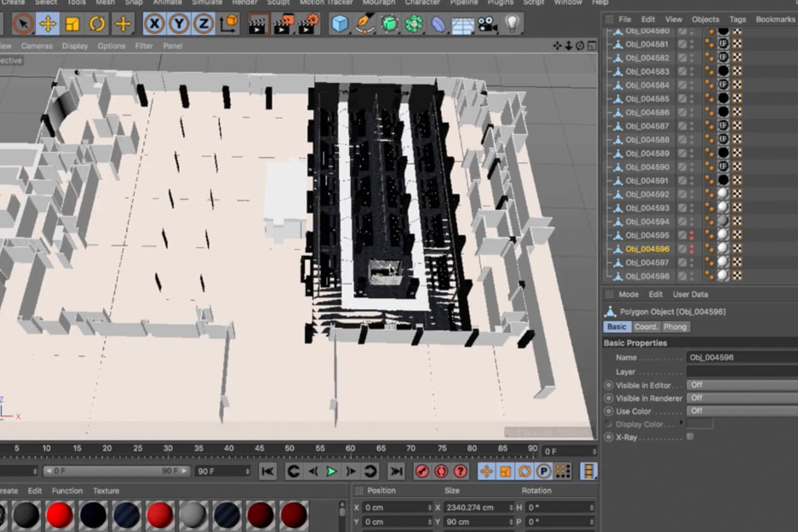Open the green generator (Subdivision Surface) icon
This screenshot has width=798, height=532.
click(x=389, y=24)
